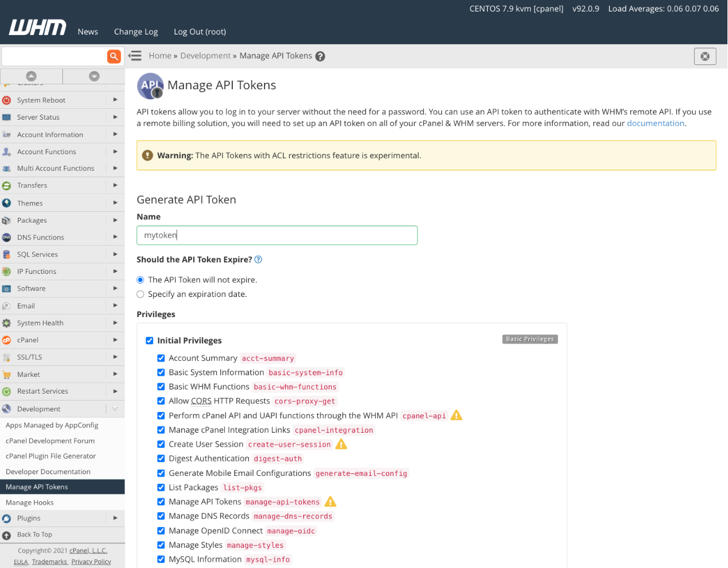Open the Change Log menu item

point(136,32)
